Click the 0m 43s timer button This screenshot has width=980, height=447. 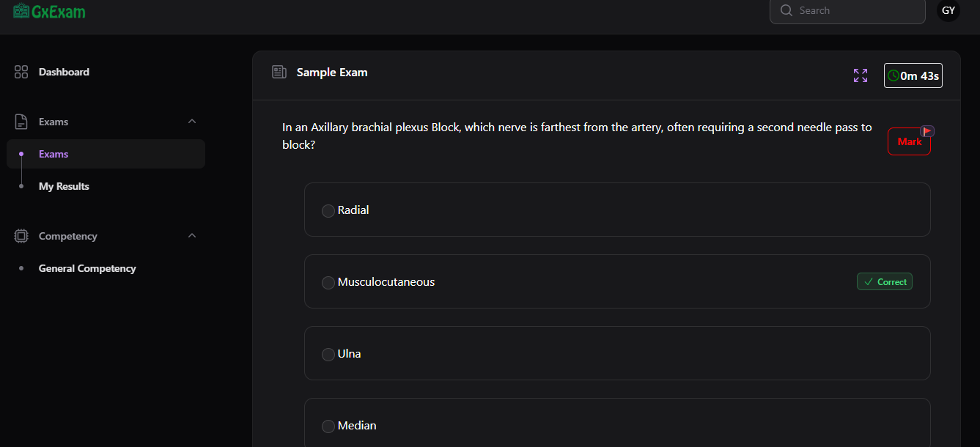pos(913,75)
